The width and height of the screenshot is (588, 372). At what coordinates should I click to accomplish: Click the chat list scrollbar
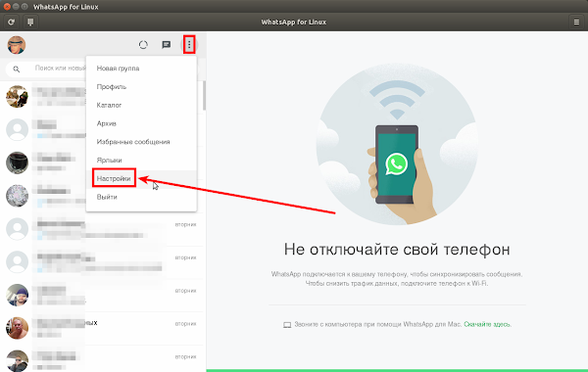pyautogui.click(x=205, y=96)
